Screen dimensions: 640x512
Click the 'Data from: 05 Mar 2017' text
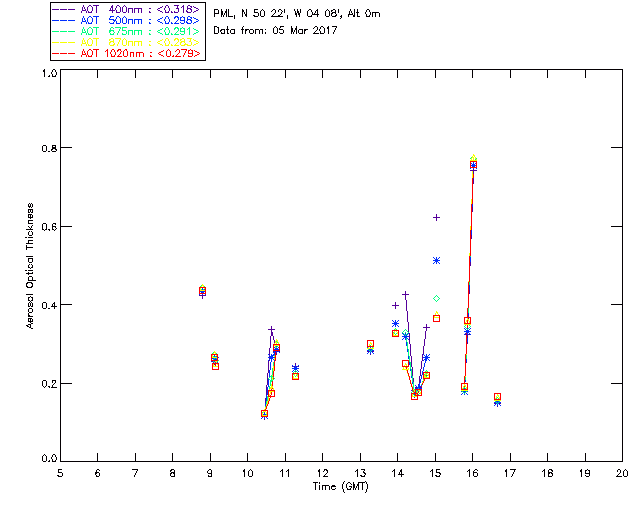click(276, 31)
